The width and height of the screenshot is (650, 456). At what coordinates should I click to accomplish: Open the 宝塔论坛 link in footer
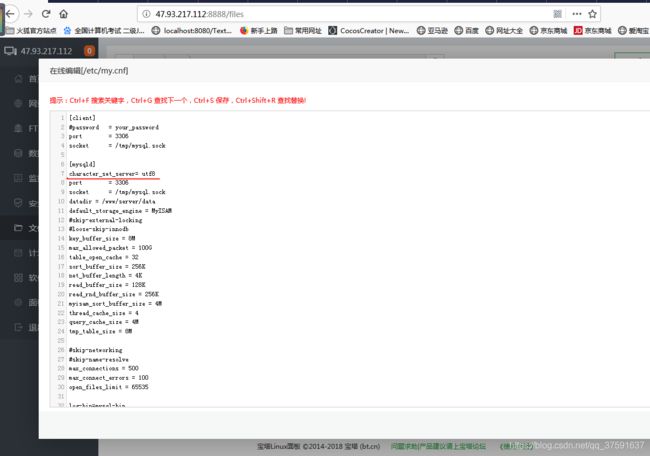click(439, 446)
